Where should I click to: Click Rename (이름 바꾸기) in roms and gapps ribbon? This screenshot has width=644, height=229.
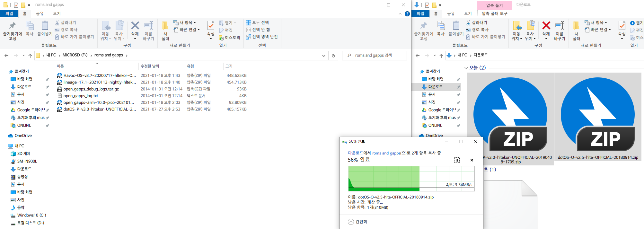point(148,31)
